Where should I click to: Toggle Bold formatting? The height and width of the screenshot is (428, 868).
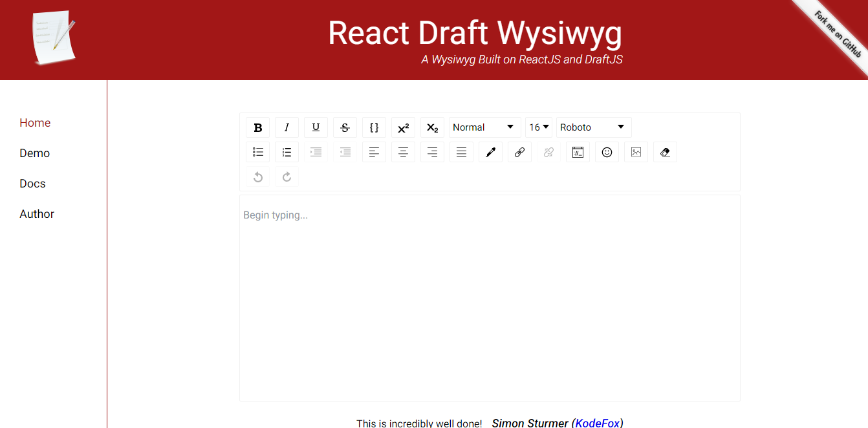point(257,127)
